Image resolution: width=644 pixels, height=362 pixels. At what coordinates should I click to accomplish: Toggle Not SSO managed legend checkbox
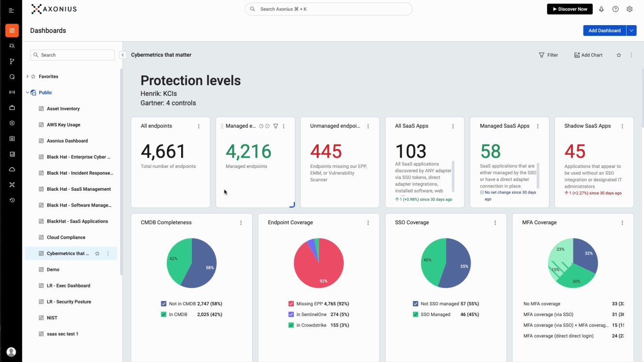[x=415, y=304]
